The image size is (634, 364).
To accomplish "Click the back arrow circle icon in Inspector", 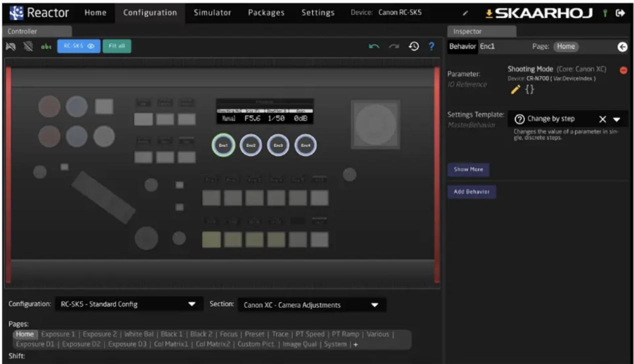I will tap(622, 46).
